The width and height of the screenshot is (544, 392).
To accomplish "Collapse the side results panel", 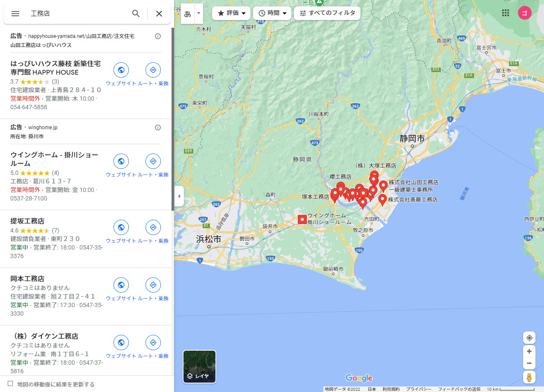I will pos(179,196).
